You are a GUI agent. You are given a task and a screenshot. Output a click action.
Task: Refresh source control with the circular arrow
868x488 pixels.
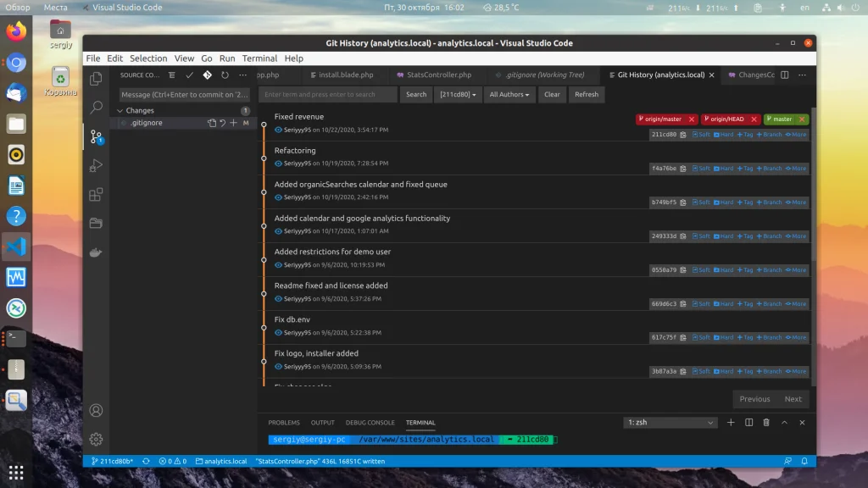pyautogui.click(x=225, y=75)
